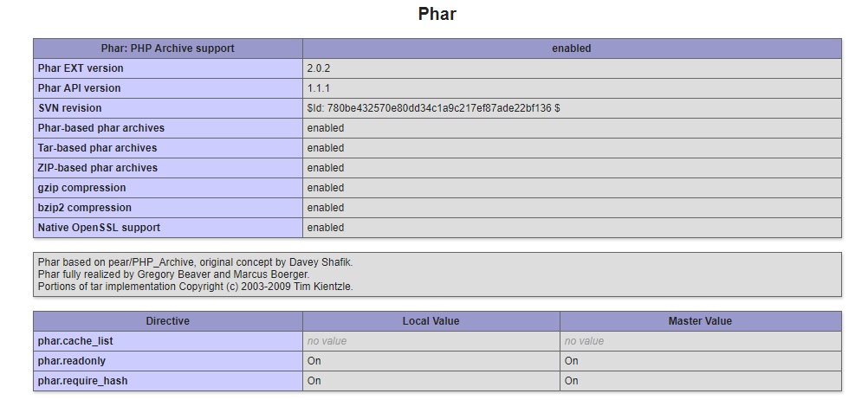Click the Directive column header
The width and height of the screenshot is (868, 400).
[x=168, y=321]
